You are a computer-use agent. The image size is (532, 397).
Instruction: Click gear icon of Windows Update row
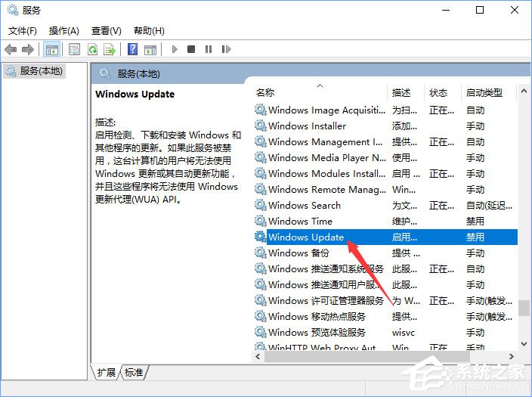pyautogui.click(x=260, y=237)
